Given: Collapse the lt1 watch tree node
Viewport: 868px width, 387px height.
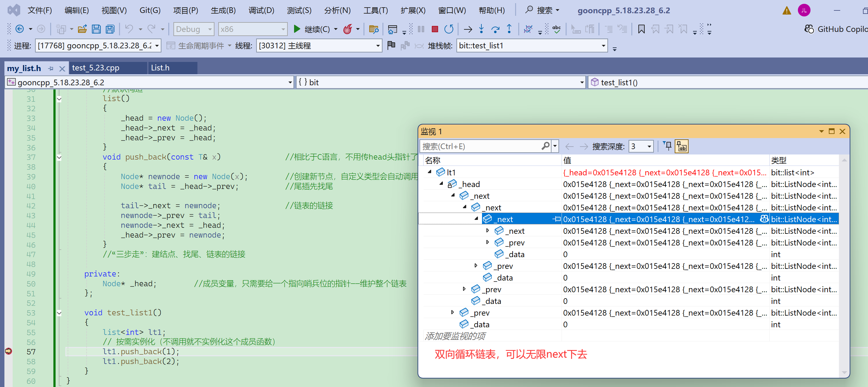Looking at the screenshot, I should (430, 172).
